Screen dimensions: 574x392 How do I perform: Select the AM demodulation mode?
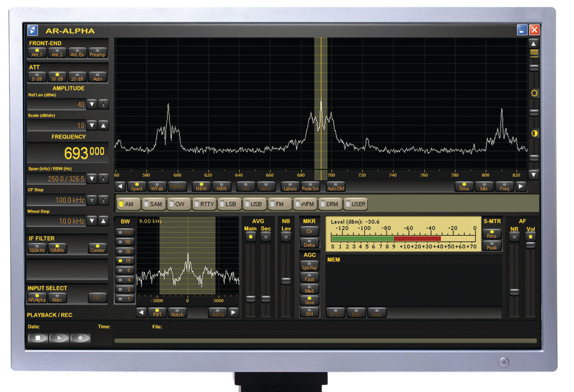point(127,203)
